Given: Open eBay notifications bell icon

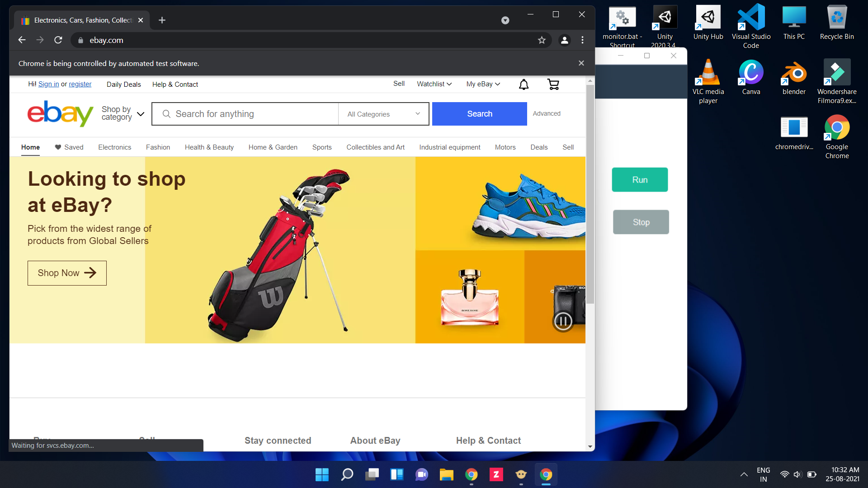Looking at the screenshot, I should point(524,84).
